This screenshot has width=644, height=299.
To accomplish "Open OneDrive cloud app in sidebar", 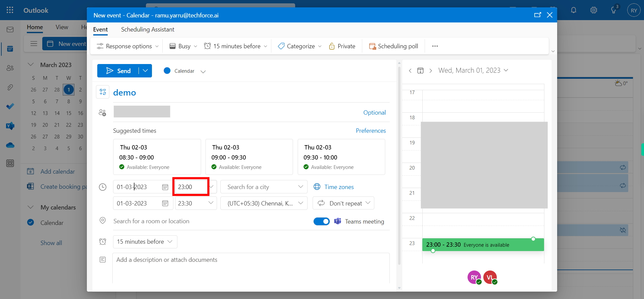I will point(10,145).
